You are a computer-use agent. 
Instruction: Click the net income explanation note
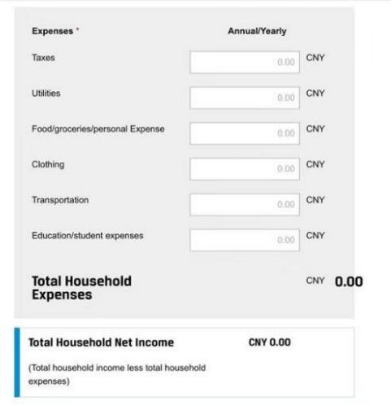(x=117, y=375)
